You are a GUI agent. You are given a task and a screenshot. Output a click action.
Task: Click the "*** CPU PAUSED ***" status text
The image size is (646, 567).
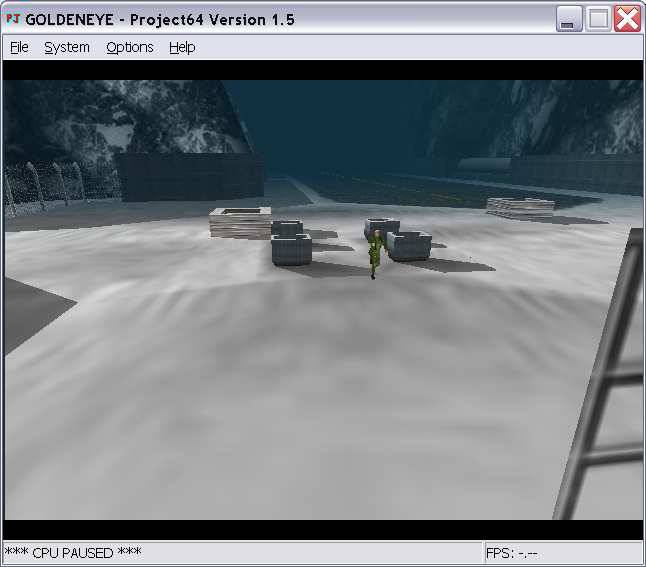[73, 553]
